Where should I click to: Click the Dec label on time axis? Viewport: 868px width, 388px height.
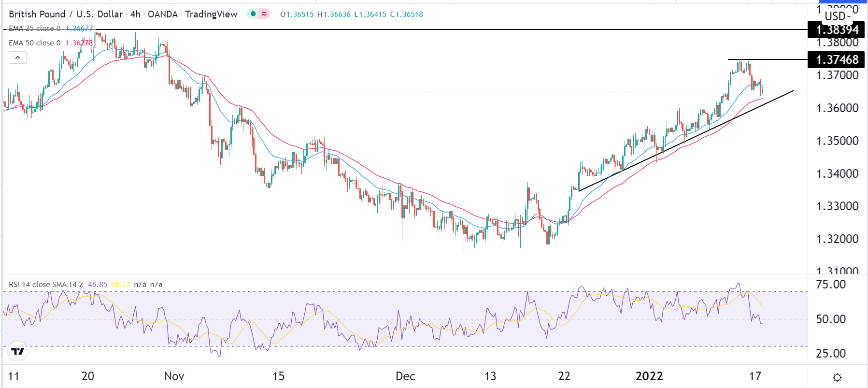click(x=405, y=376)
